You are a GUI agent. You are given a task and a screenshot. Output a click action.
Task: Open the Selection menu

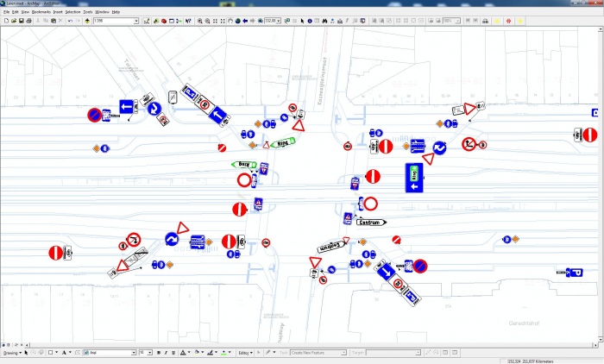72,12
